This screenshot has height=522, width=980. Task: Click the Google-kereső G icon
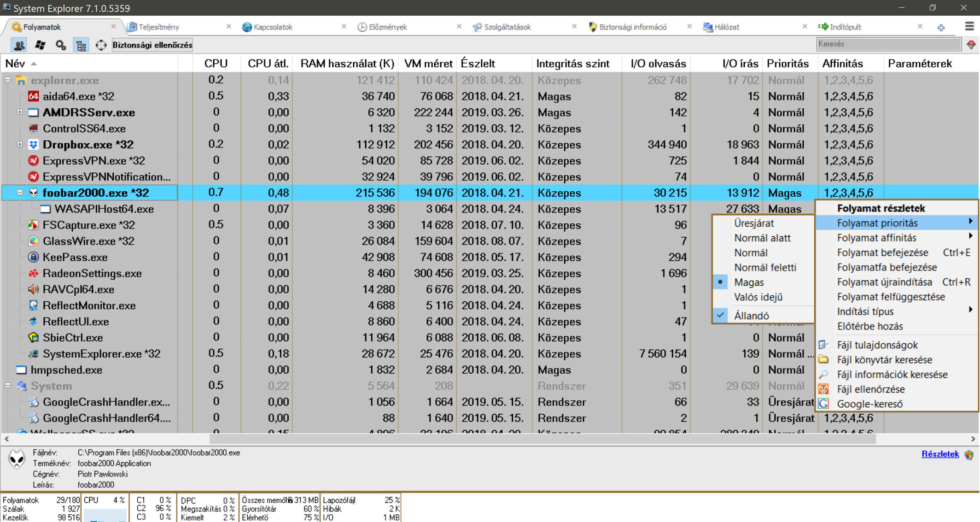(823, 404)
